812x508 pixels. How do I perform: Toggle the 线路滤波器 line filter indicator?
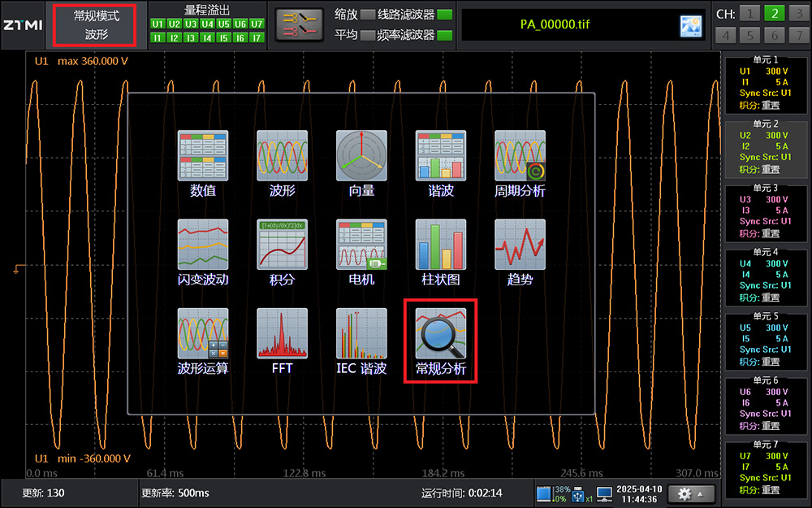coord(445,15)
